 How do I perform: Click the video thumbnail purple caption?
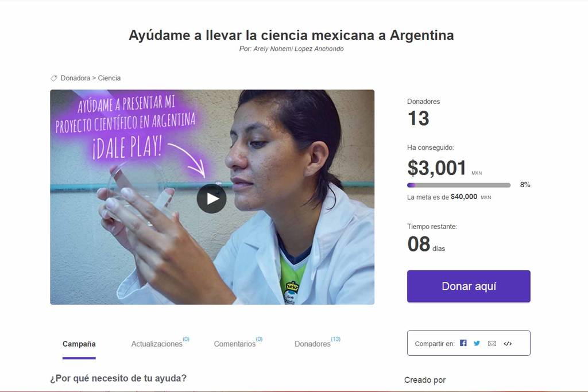126,127
